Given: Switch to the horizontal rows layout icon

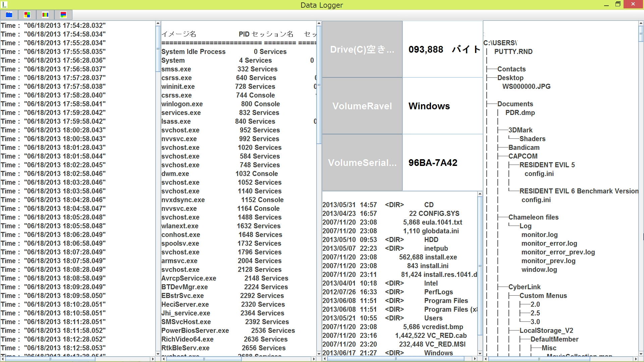Looking at the screenshot, I should pyautogui.click(x=63, y=15).
